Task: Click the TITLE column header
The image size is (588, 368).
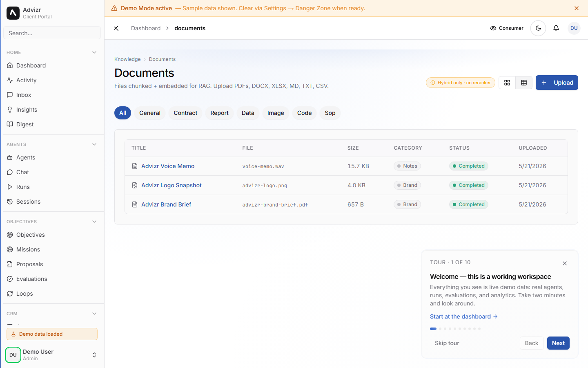Action: point(139,148)
